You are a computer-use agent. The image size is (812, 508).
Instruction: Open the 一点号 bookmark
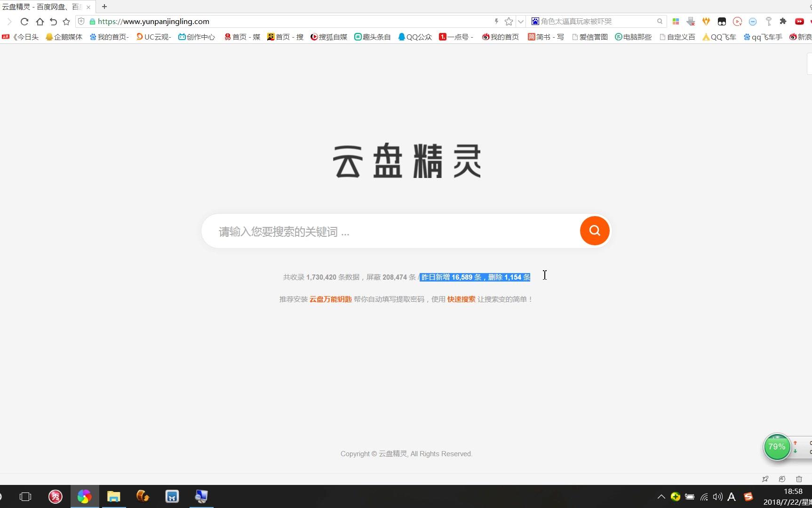pyautogui.click(x=456, y=37)
